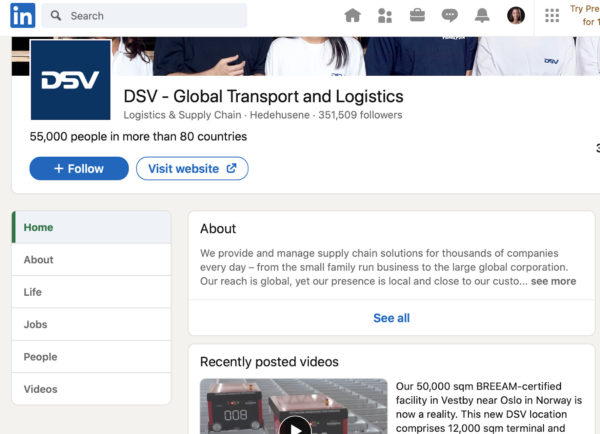Expand About text with see more

[x=553, y=281]
